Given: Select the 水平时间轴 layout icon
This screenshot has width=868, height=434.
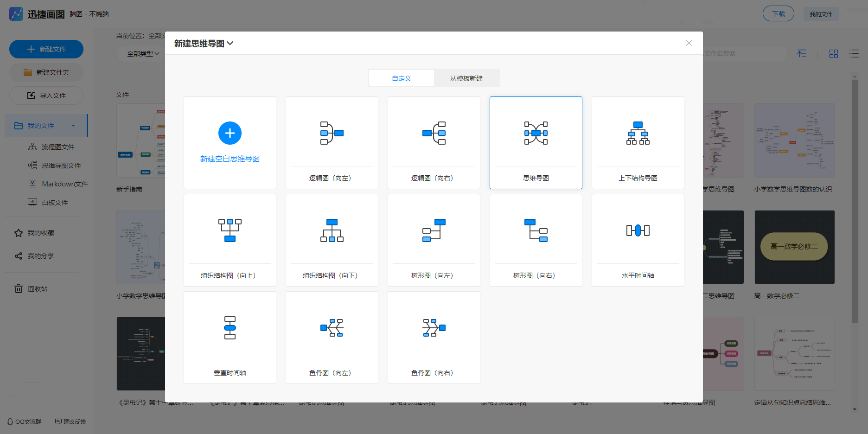Looking at the screenshot, I should click(x=638, y=230).
